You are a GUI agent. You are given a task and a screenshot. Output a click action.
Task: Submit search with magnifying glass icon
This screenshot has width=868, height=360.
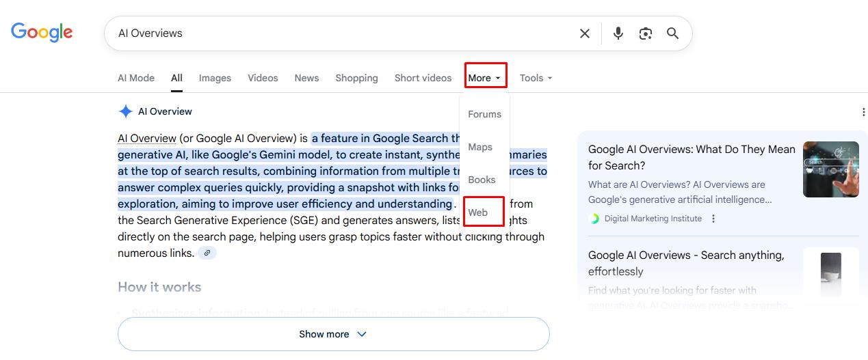673,33
